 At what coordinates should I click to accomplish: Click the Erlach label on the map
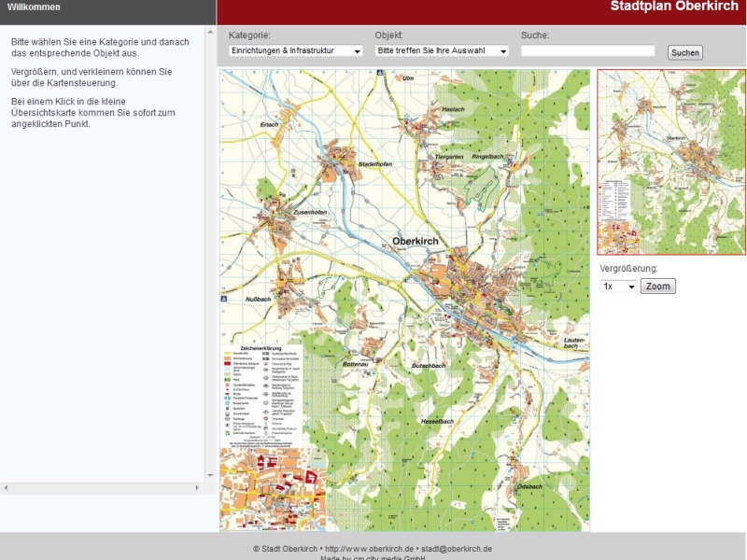(x=269, y=124)
